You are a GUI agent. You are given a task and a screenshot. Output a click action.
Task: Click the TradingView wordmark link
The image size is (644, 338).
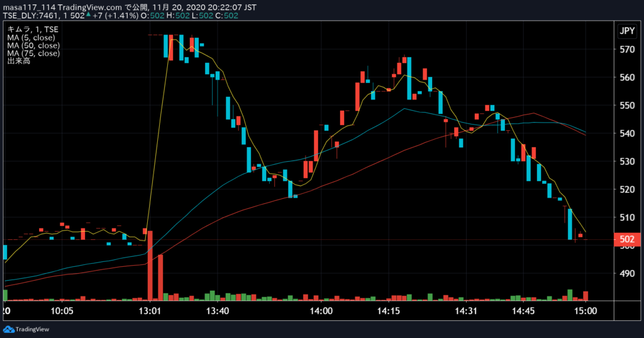pyautogui.click(x=32, y=329)
